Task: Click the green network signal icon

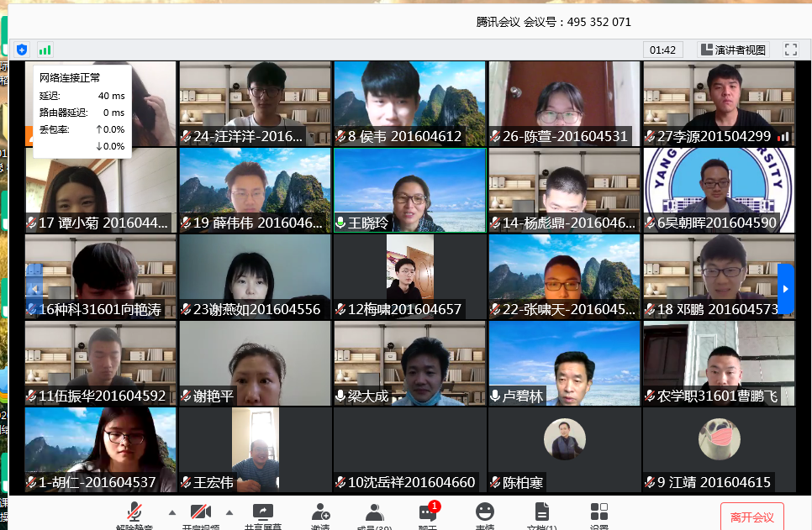Action: (45, 50)
